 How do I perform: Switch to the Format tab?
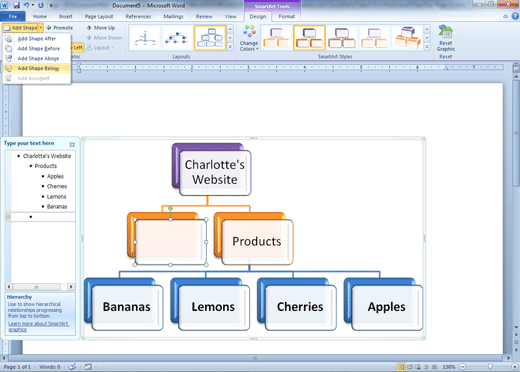click(287, 16)
